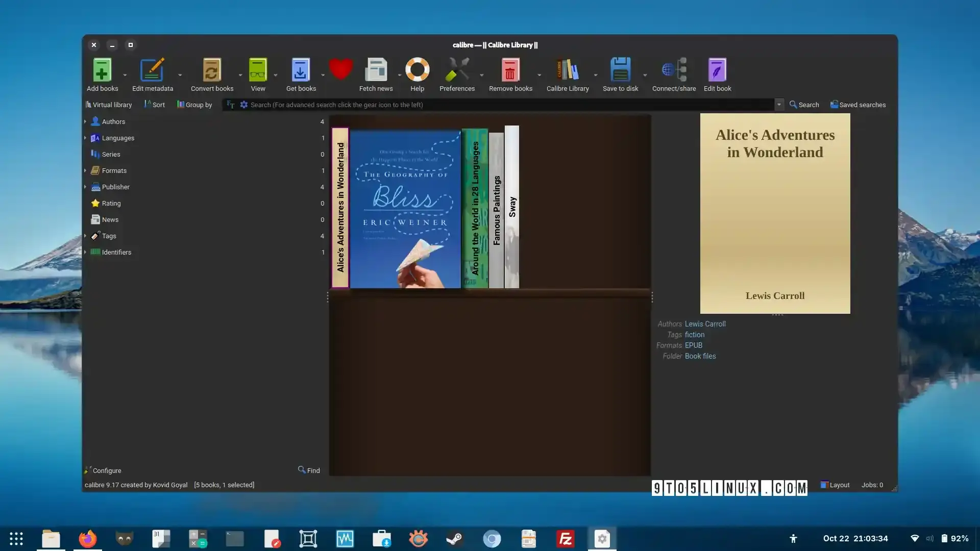The image size is (980, 551).
Task: Open the Add books dropdown arrow
Action: (x=125, y=75)
